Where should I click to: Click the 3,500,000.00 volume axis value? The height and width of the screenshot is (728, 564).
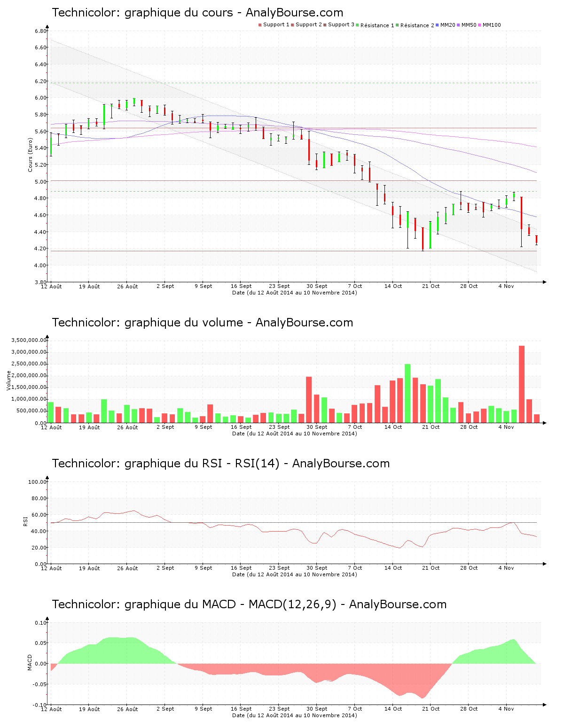(29, 340)
